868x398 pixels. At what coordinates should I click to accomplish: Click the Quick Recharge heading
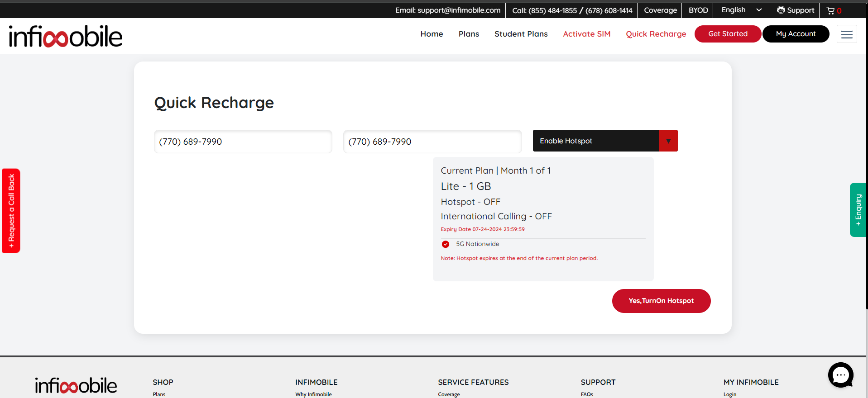tap(214, 103)
